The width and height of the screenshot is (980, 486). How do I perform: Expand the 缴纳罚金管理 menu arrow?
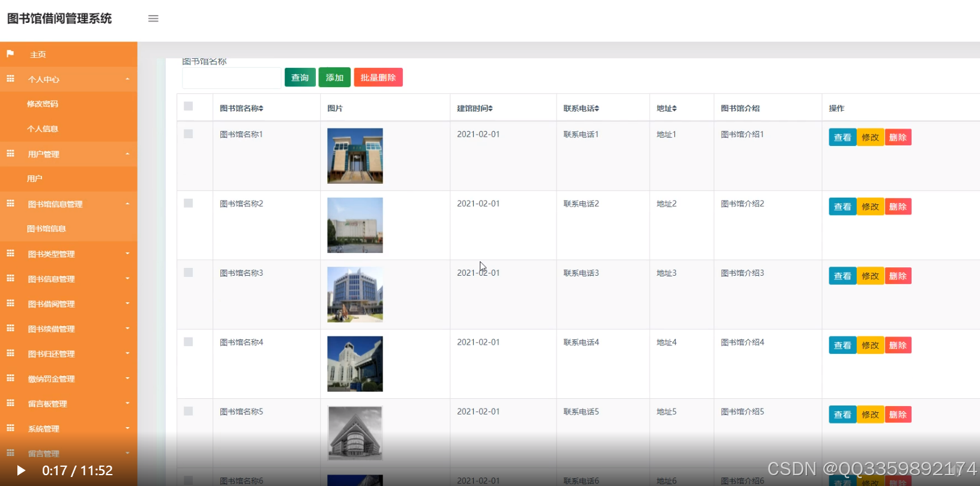click(127, 378)
